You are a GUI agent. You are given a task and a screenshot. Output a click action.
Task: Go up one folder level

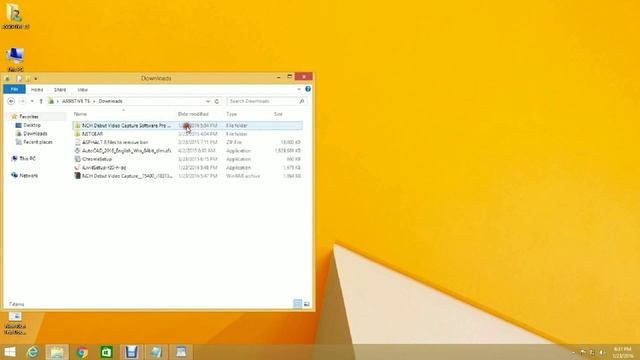tap(41, 101)
